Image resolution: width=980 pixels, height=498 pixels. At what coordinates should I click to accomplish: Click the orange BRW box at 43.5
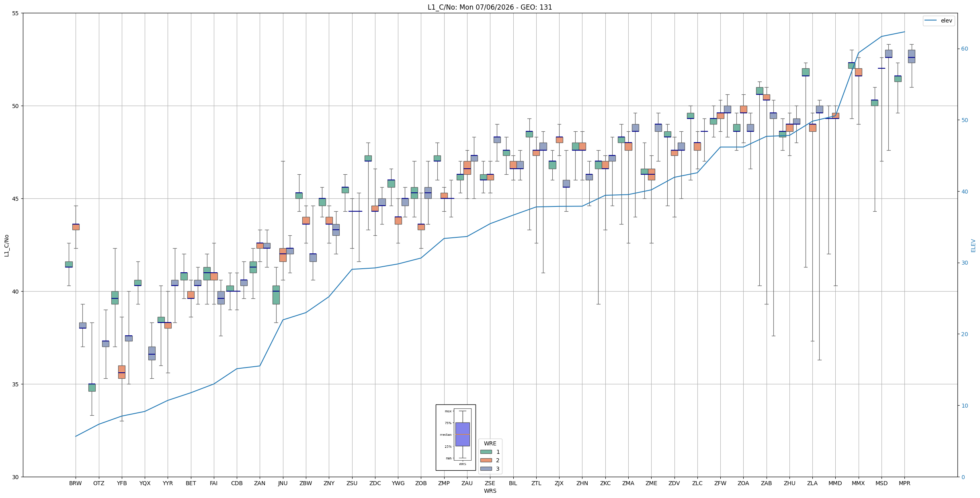click(76, 227)
